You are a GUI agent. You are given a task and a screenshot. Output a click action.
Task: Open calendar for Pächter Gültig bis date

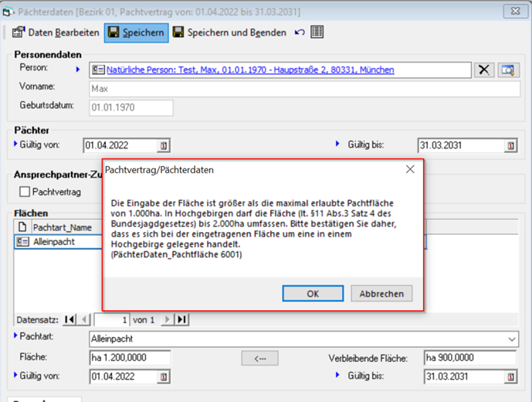click(x=510, y=145)
